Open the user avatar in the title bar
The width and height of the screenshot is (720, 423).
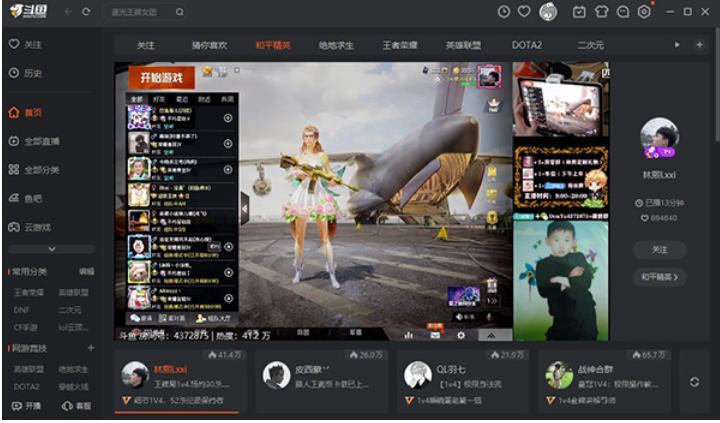click(548, 11)
